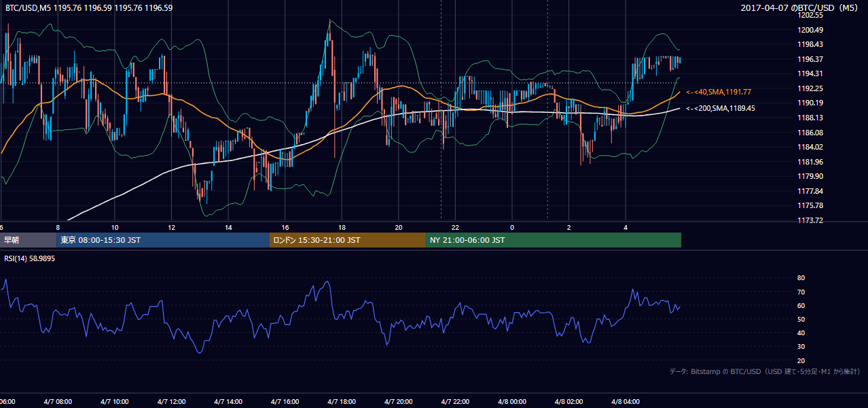Image resolution: width=868 pixels, height=408 pixels.
Task: Click RSI axis value 80
Action: (x=801, y=278)
